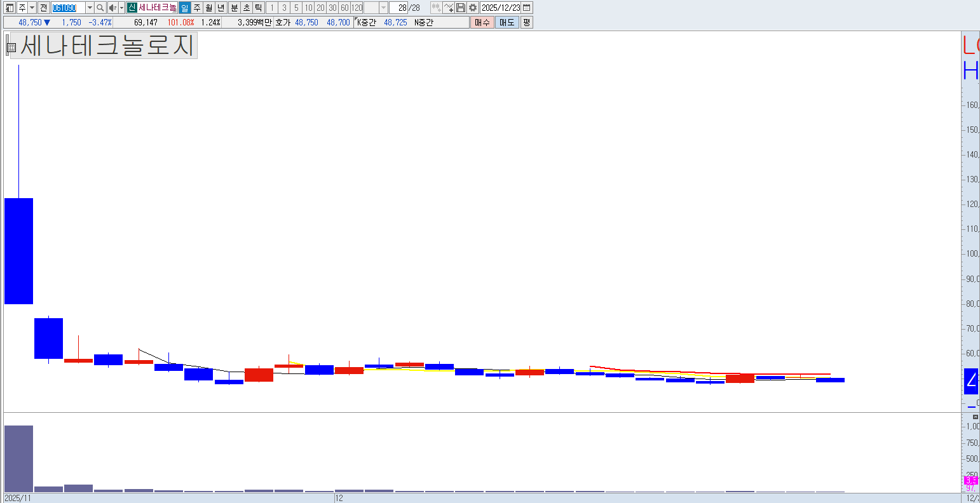Select the 일 (daily) period toggle
Screen dimensions: 980x503
point(184,8)
